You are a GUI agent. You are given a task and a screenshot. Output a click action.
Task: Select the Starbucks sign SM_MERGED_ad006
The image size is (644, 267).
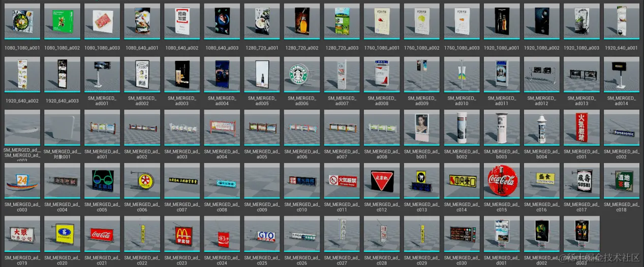302,74
